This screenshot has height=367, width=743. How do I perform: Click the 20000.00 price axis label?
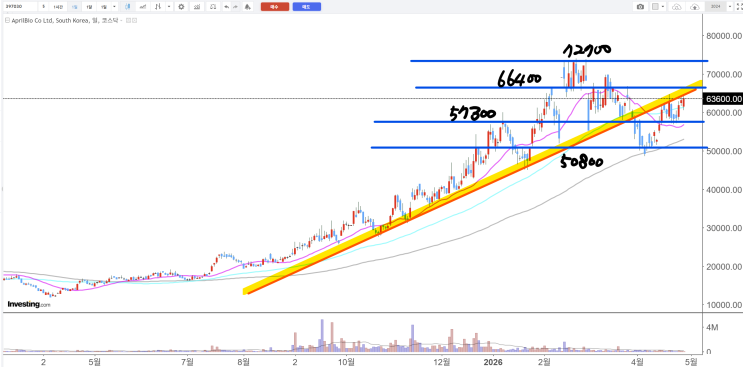[x=724, y=267]
